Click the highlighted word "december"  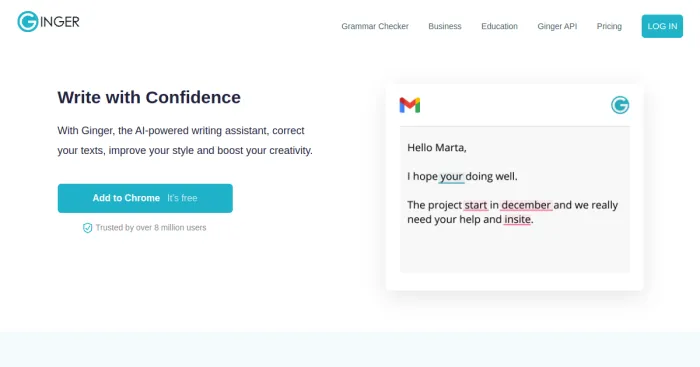point(526,205)
